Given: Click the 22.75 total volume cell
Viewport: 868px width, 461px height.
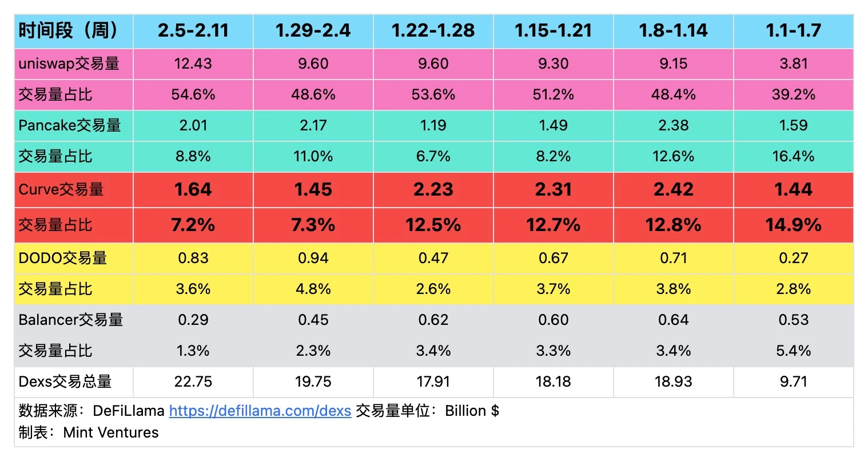Looking at the screenshot, I should click(x=193, y=381).
